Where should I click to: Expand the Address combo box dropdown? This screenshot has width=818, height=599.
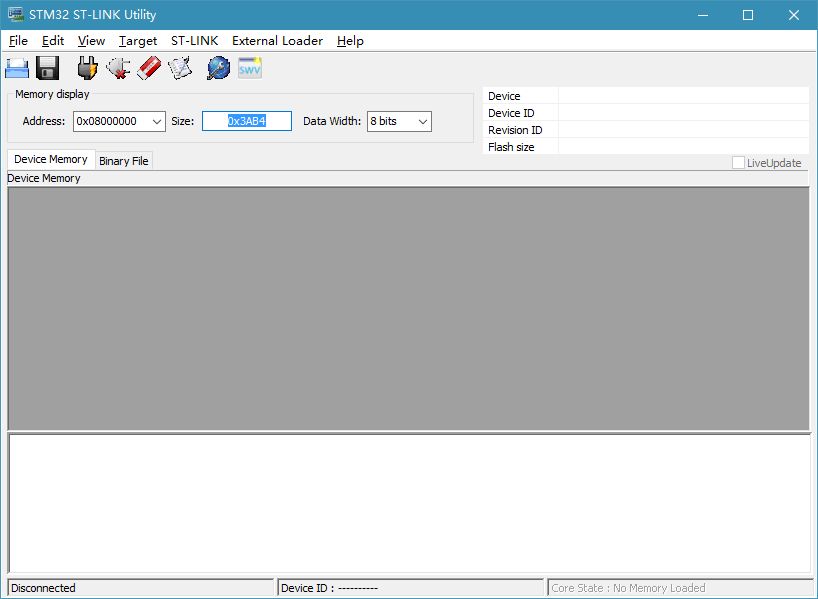[157, 122]
